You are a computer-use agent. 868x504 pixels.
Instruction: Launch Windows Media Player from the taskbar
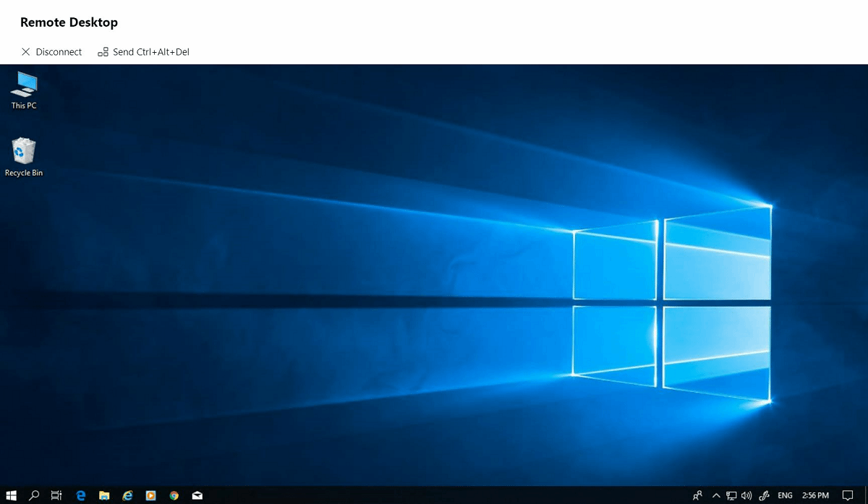[150, 495]
